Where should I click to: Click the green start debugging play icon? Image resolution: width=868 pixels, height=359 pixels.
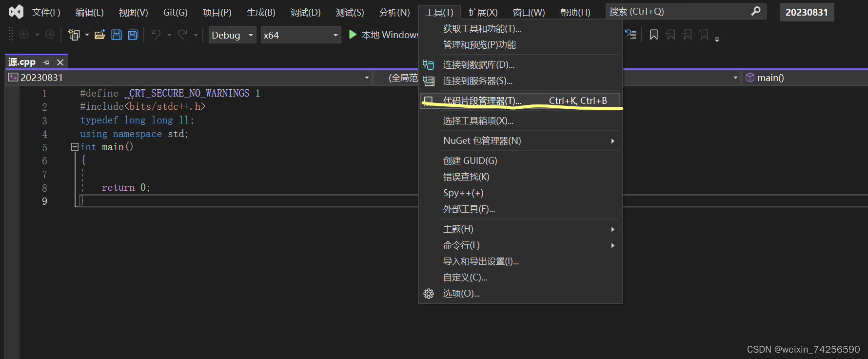coord(353,35)
